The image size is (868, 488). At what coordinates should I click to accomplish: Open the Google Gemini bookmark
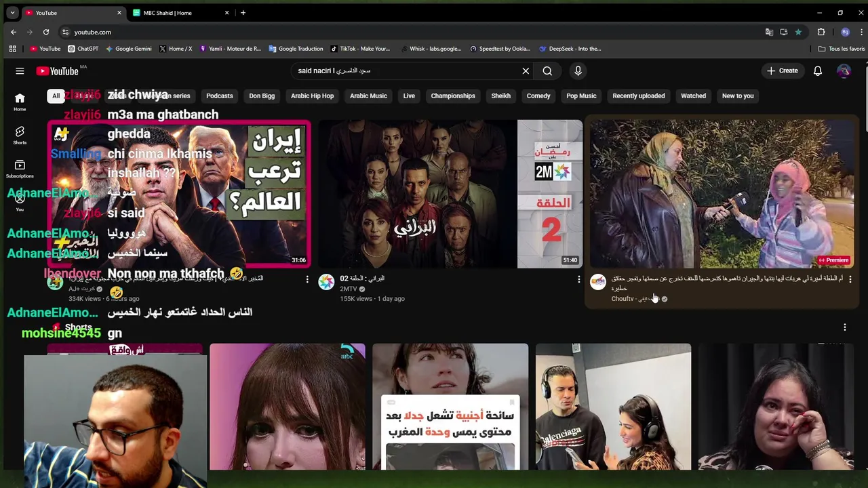[x=128, y=49]
